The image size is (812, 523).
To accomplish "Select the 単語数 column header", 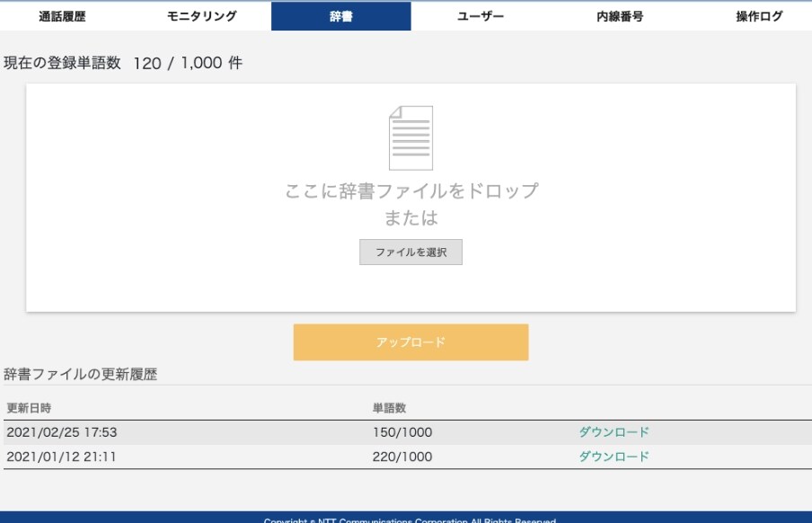I will click(x=390, y=408).
